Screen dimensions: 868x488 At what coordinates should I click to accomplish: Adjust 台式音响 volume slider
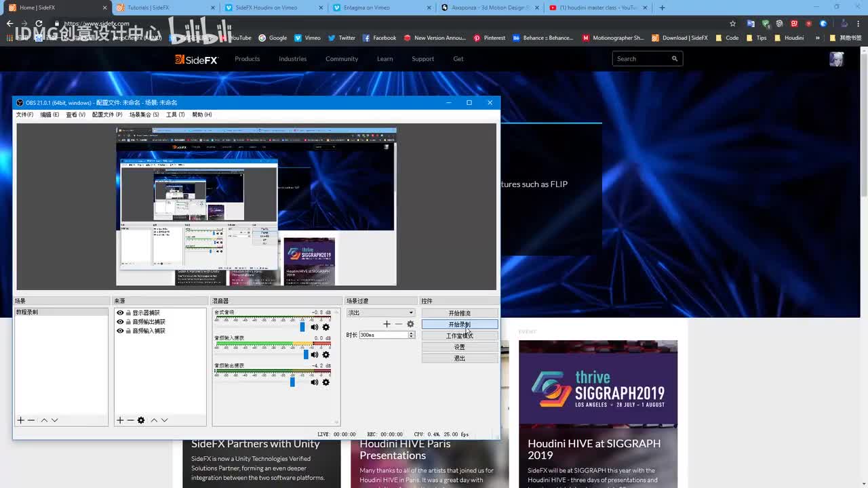(302, 327)
